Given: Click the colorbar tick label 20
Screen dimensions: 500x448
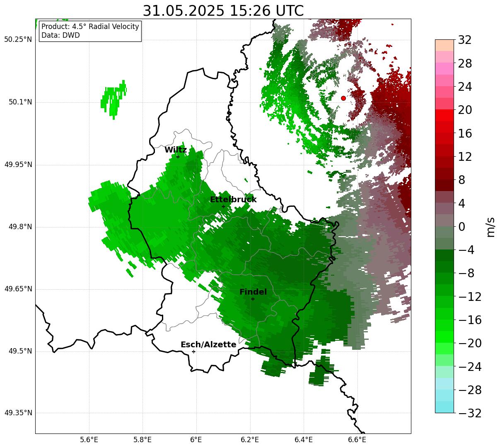Looking at the screenshot, I should [465, 110].
